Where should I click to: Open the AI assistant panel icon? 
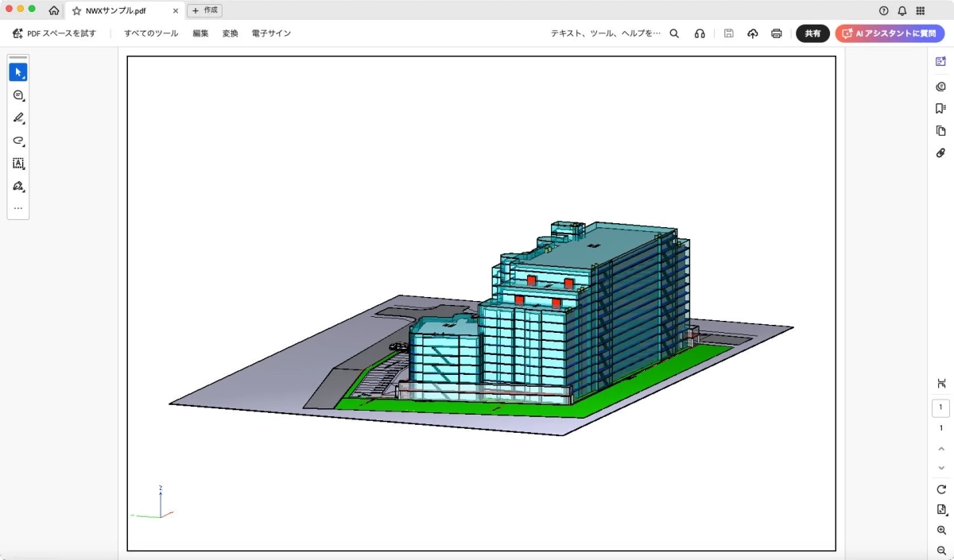941,61
